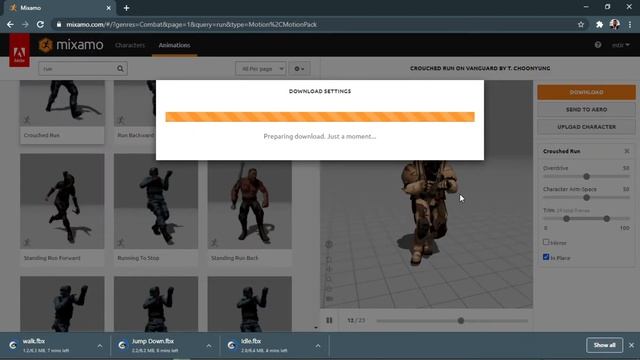Click the mixamo logo
The width and height of the screenshot is (640, 360).
click(x=71, y=44)
